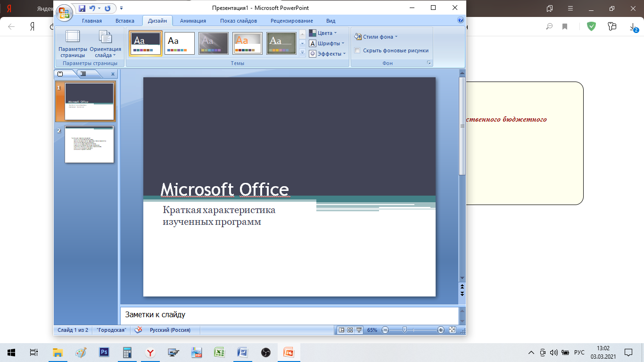This screenshot has width=644, height=362.
Task: Zoom in with the plus button
Action: [x=441, y=330]
